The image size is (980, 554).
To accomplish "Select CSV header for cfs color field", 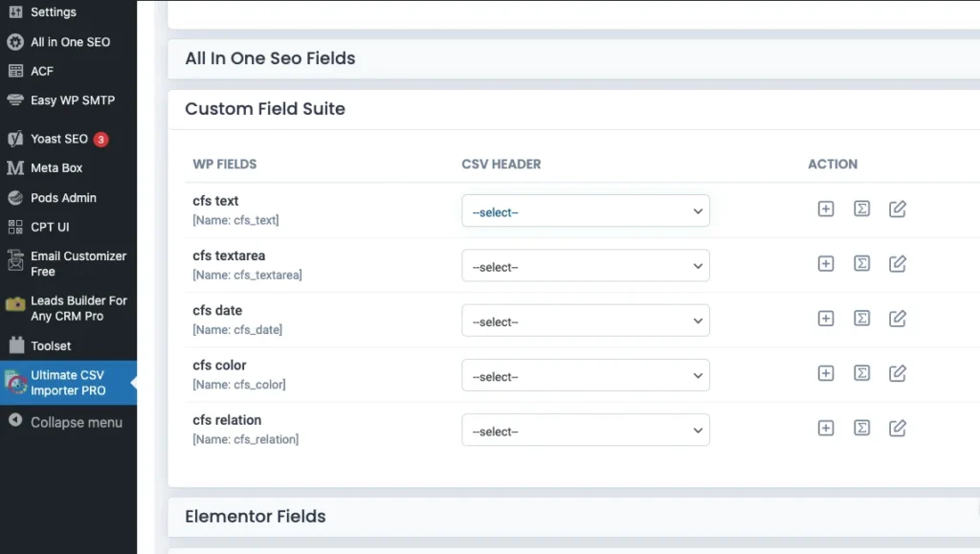I will 585,377.
